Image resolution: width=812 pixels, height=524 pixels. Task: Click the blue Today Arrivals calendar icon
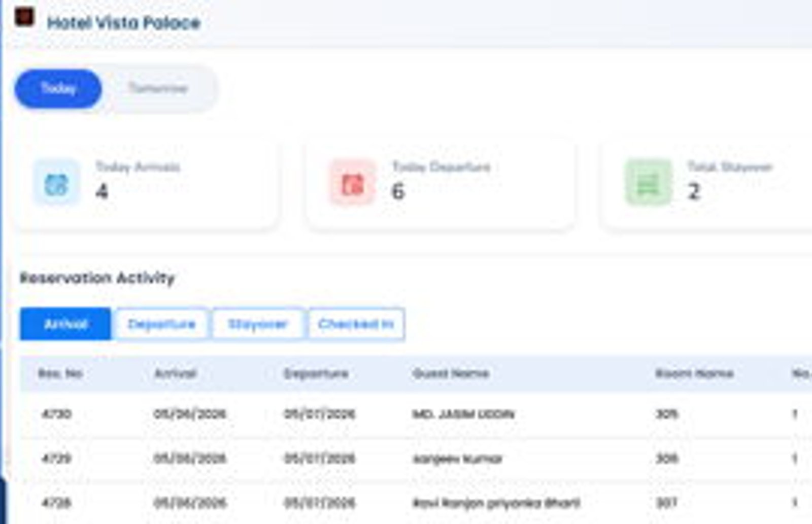pos(56,183)
